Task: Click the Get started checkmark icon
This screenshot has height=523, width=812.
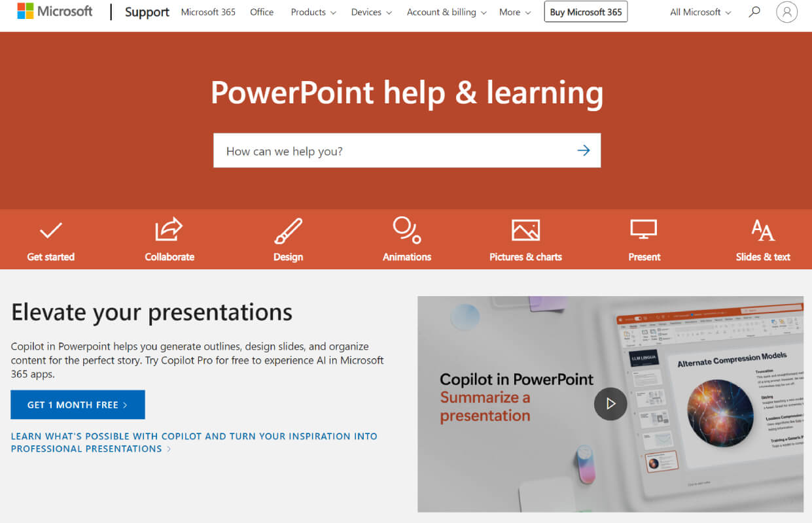Action: (x=50, y=230)
